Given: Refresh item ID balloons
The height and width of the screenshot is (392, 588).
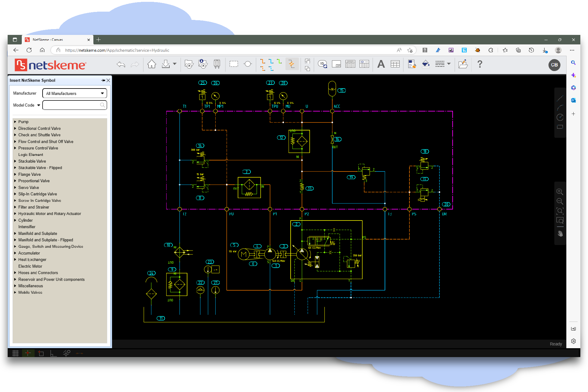Looking at the screenshot, I should click(322, 64).
